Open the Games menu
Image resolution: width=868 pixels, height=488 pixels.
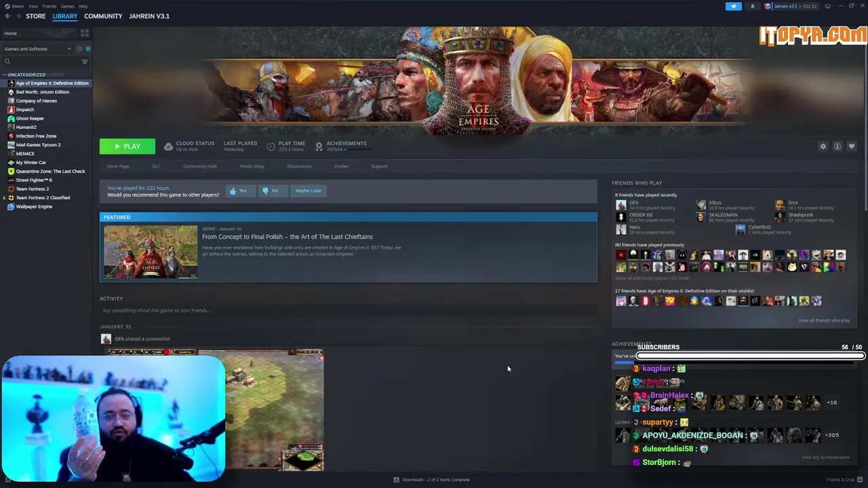(67, 6)
